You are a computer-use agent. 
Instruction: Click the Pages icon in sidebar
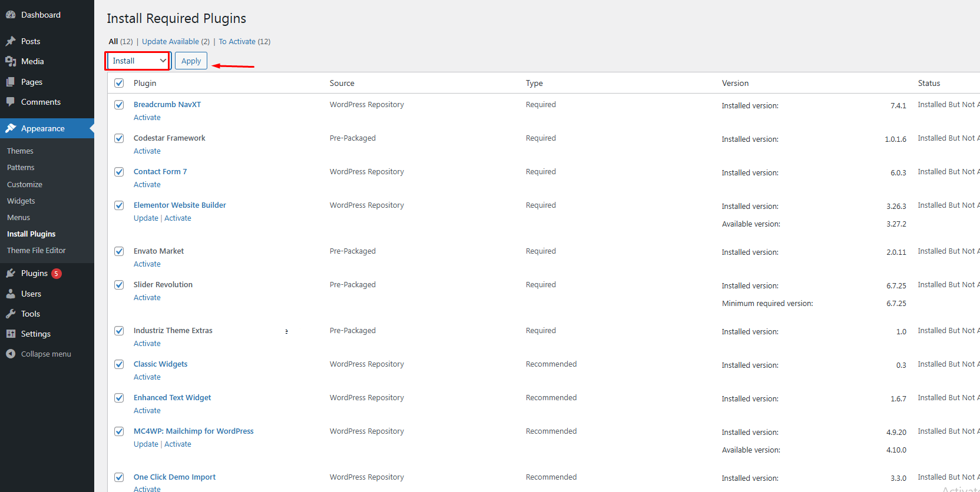pyautogui.click(x=11, y=82)
